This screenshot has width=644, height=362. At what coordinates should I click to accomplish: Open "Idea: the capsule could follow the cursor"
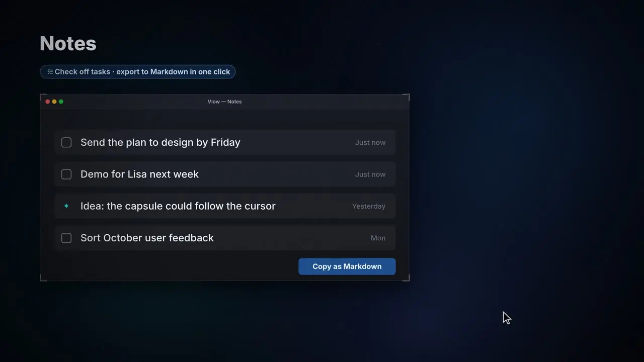coord(178,206)
